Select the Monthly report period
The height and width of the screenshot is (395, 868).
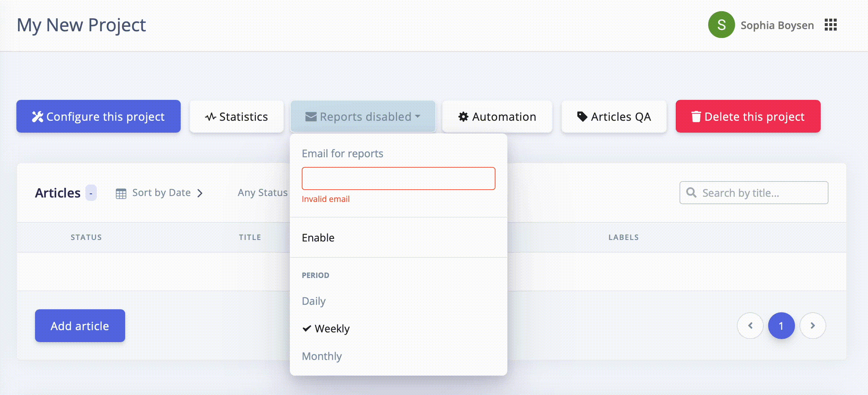pos(322,356)
